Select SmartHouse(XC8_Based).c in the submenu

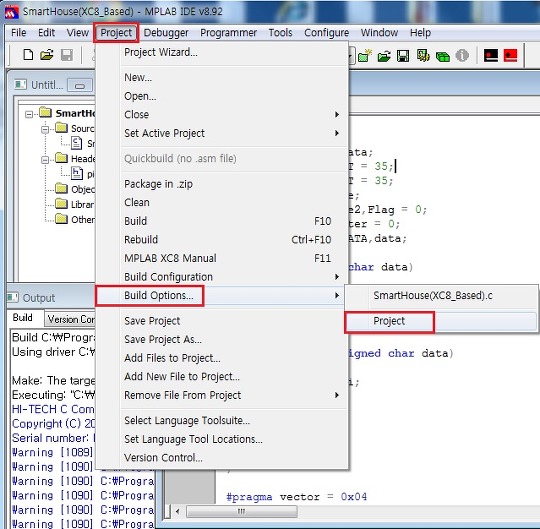(x=441, y=295)
